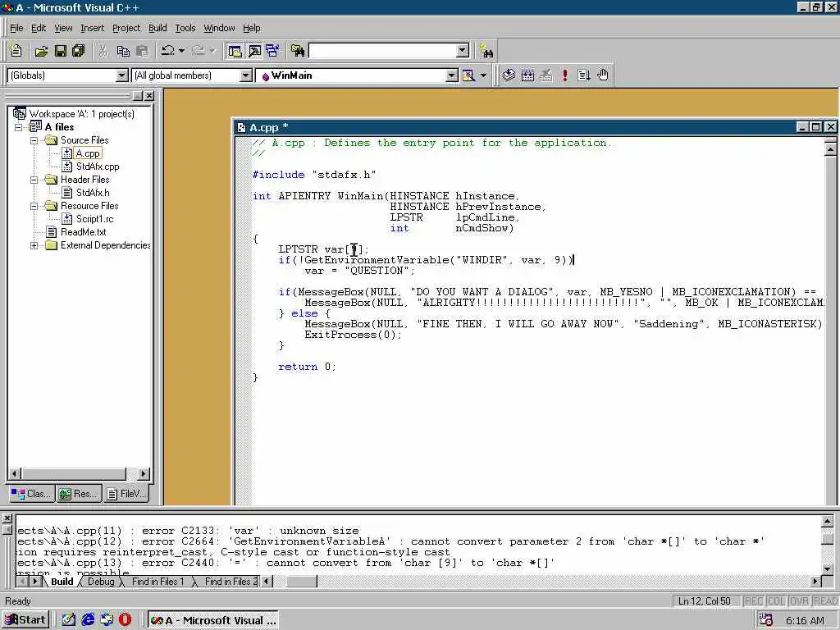Click the Find text input field
Image resolution: width=840 pixels, height=630 pixels.
click(x=383, y=51)
